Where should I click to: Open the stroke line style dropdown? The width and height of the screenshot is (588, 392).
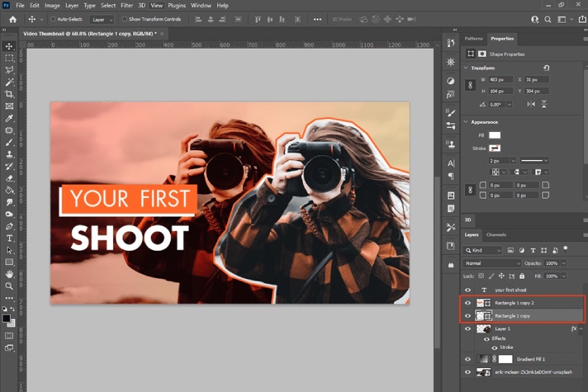coord(534,161)
